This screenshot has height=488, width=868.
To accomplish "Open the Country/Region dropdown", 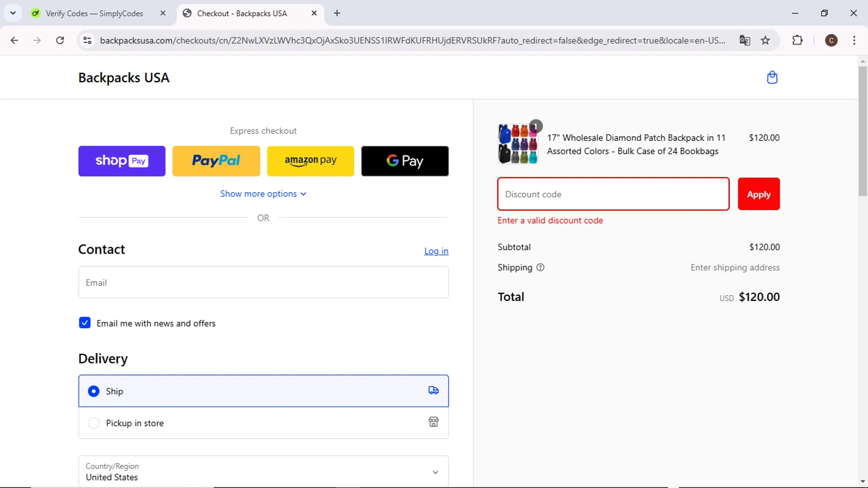I will [x=263, y=471].
